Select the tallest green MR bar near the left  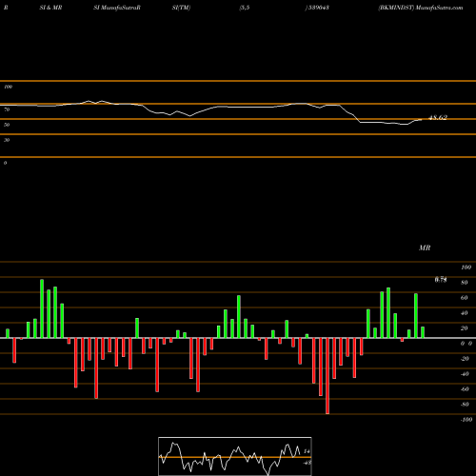pos(42,308)
